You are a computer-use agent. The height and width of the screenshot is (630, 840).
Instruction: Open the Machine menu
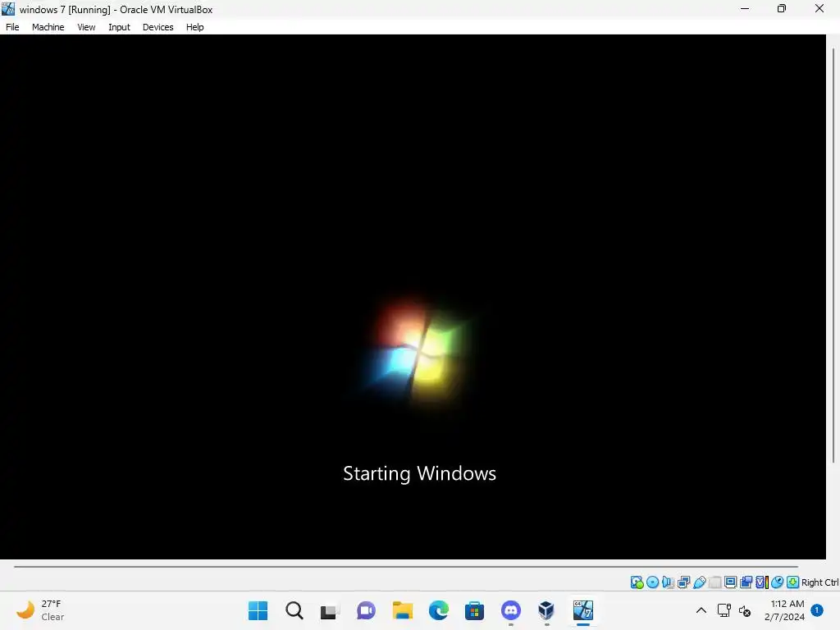coord(48,27)
